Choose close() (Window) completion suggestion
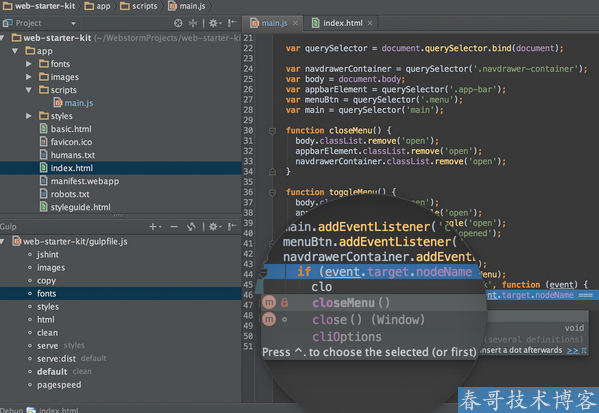599x413 pixels. click(374, 319)
